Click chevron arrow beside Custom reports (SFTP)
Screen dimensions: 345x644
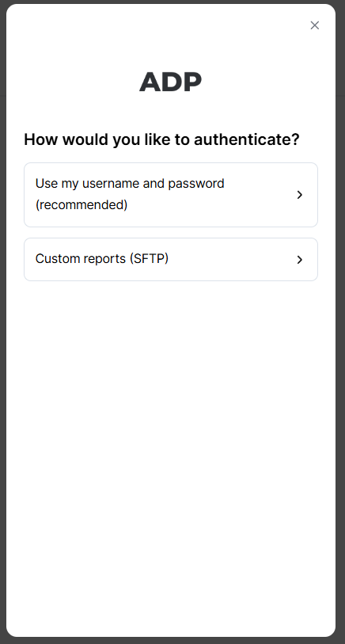point(300,260)
